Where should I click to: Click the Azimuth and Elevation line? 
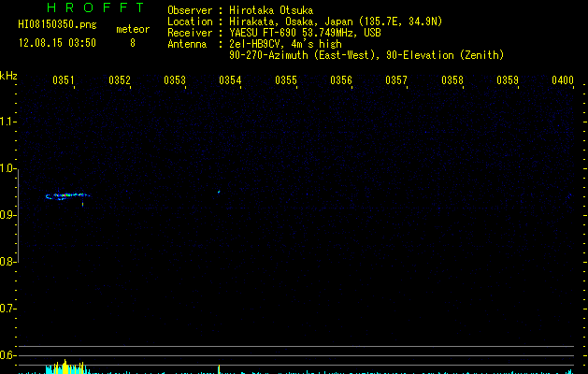pos(366,55)
